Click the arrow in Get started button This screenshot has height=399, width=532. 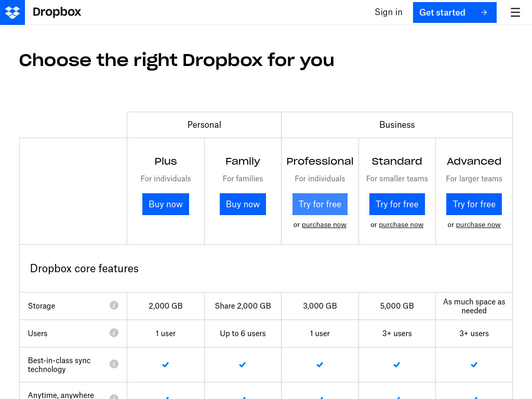[484, 12]
